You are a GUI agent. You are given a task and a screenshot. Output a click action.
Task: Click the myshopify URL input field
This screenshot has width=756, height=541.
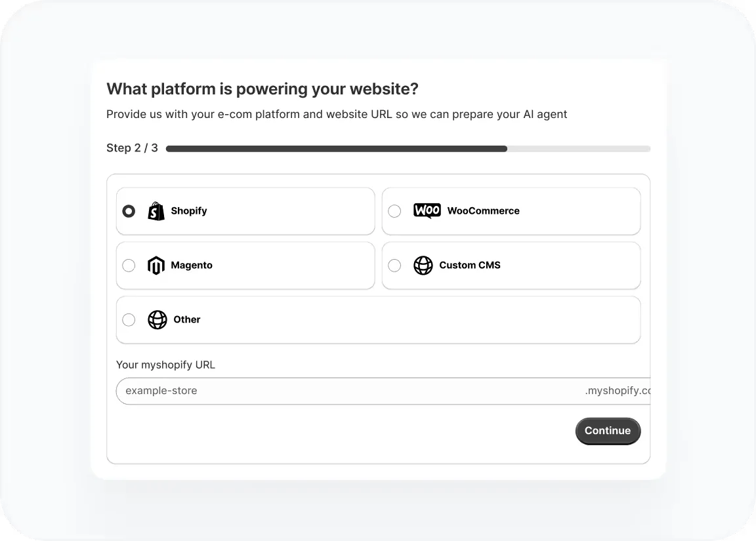[295, 391]
